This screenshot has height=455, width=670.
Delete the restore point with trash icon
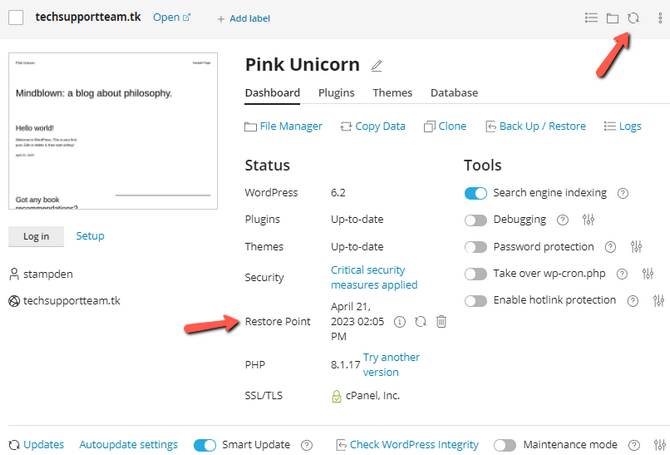pyautogui.click(x=441, y=322)
